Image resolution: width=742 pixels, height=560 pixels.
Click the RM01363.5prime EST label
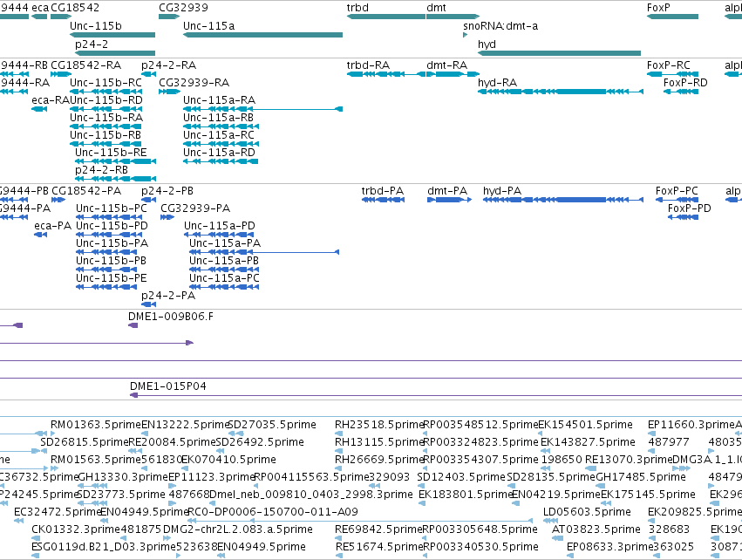pos(96,425)
